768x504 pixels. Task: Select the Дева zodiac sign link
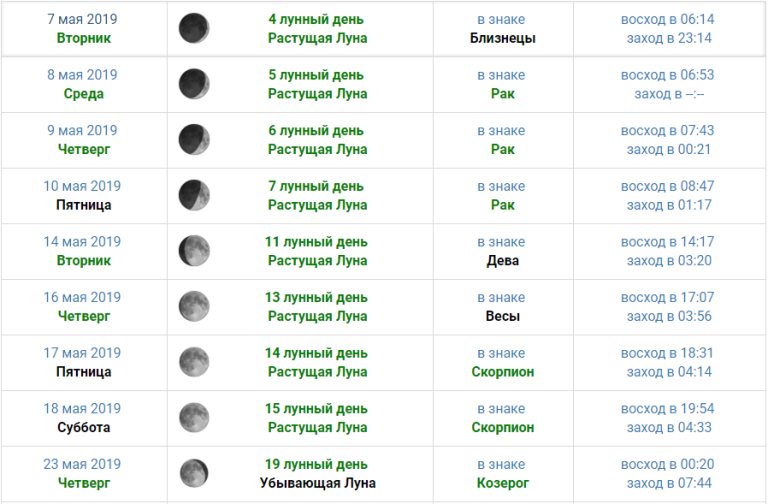pyautogui.click(x=502, y=261)
